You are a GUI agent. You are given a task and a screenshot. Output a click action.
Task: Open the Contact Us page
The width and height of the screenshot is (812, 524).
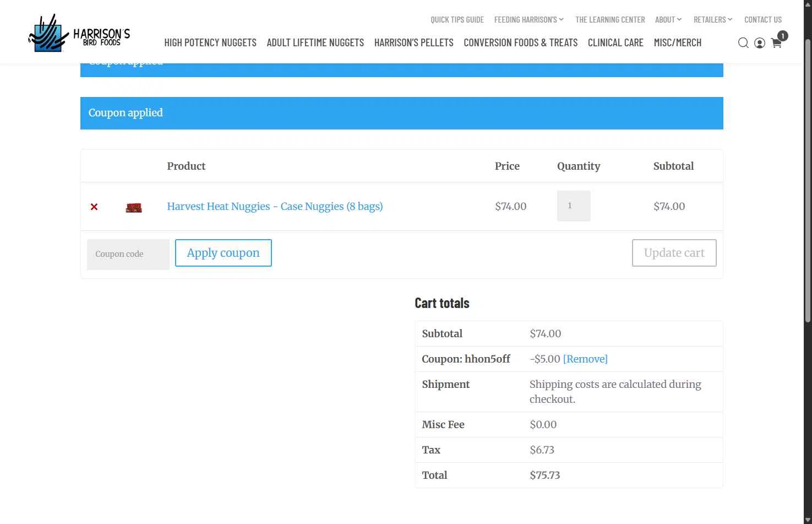click(x=763, y=20)
